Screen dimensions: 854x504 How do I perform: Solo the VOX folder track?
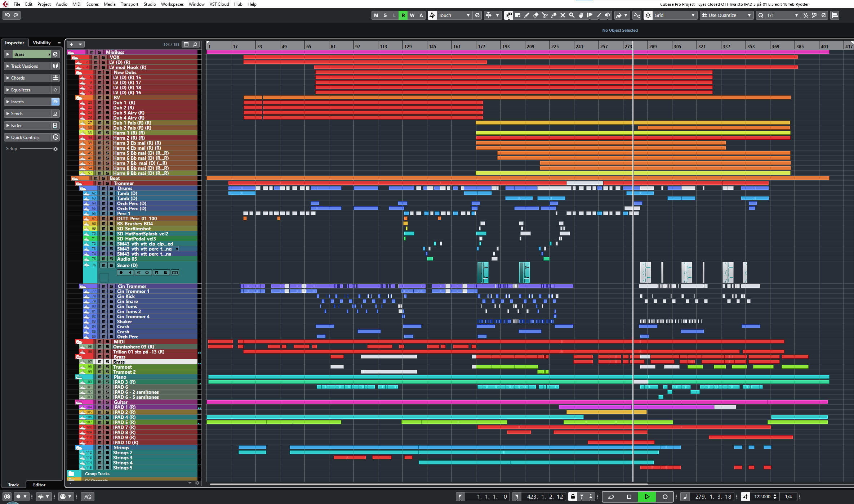coord(103,57)
